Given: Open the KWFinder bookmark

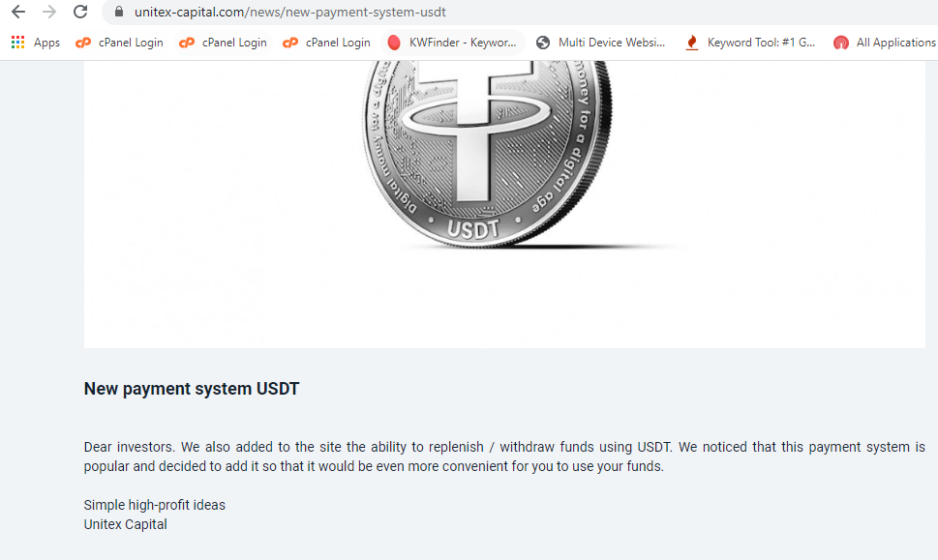Looking at the screenshot, I should [x=452, y=43].
